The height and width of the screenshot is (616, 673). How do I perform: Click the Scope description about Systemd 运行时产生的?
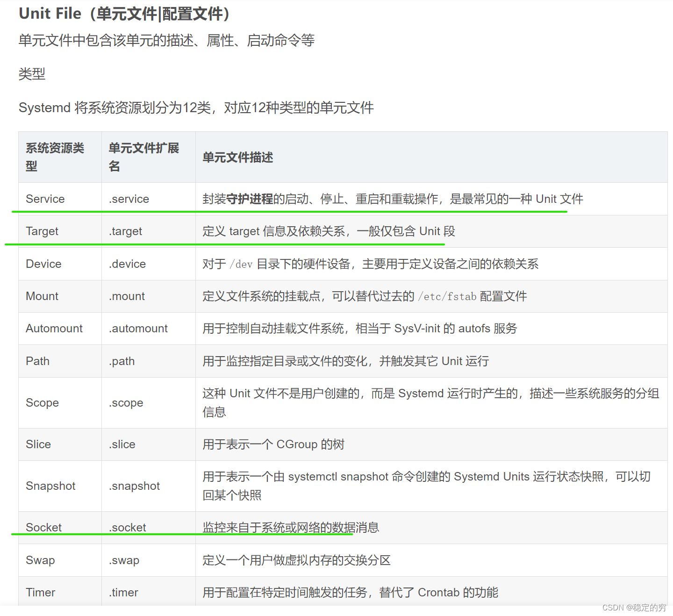click(x=431, y=403)
